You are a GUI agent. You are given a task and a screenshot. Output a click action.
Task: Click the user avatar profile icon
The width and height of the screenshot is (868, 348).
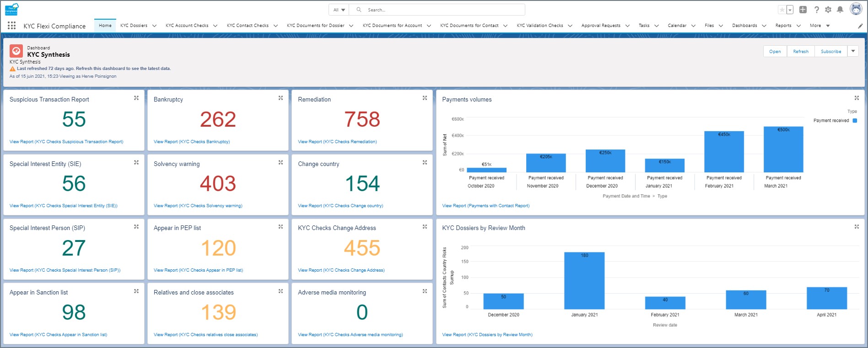coord(856,9)
